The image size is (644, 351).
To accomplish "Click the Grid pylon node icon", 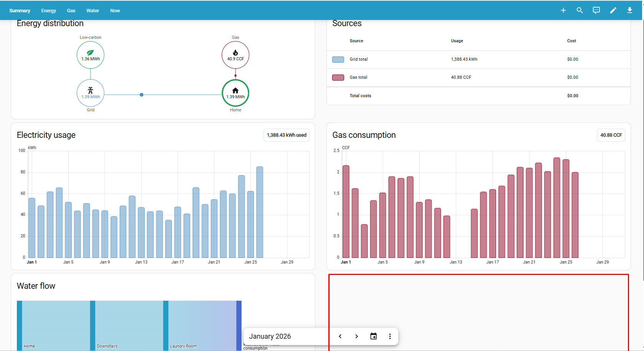I will click(x=90, y=90).
